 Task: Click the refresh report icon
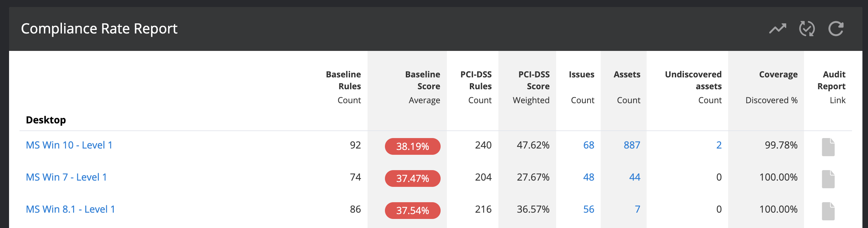[836, 29]
